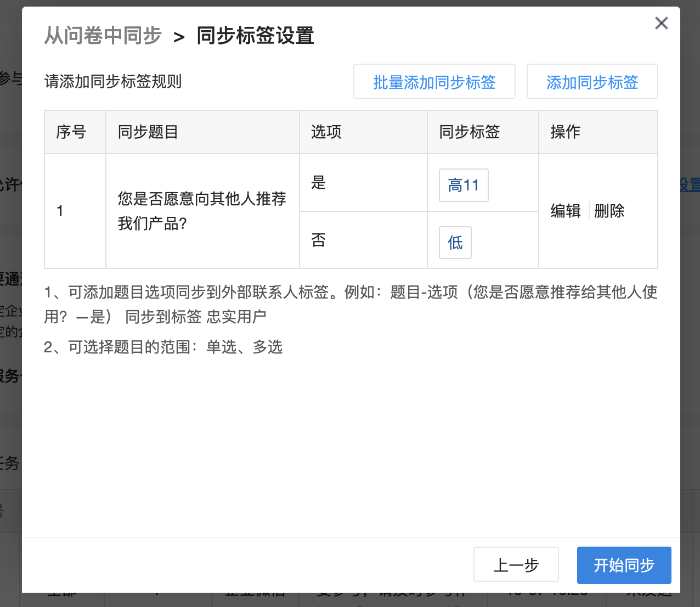Click question text 您是否愿意向其他人推荐我们产品?
The image size is (700, 607).
tap(202, 211)
